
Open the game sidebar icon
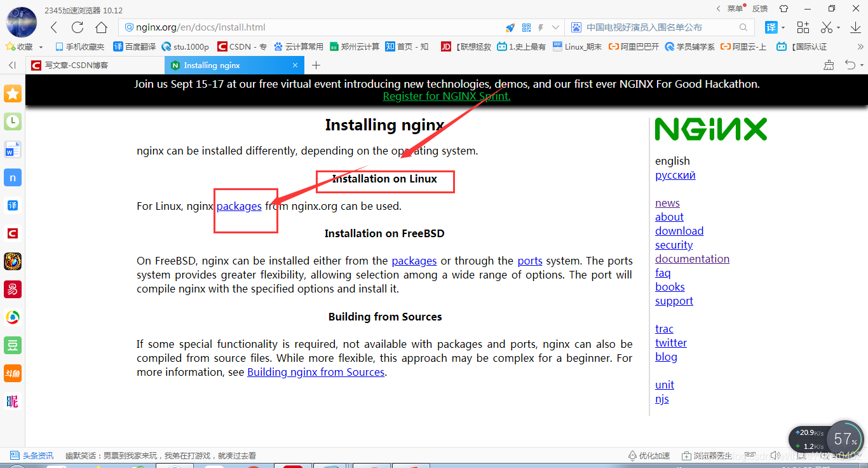pyautogui.click(x=13, y=261)
